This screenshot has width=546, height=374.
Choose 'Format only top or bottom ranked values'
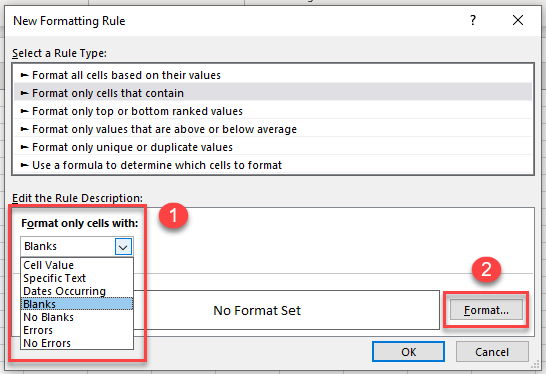273,111
